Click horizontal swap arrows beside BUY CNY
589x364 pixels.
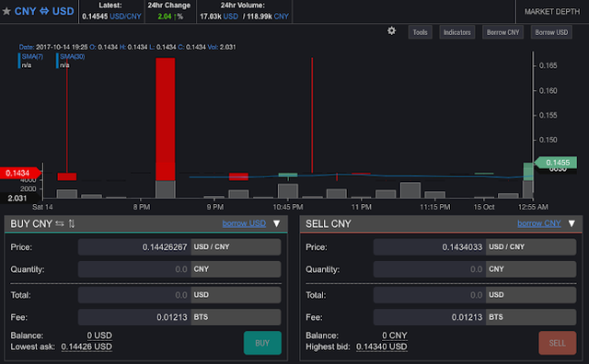(x=59, y=223)
